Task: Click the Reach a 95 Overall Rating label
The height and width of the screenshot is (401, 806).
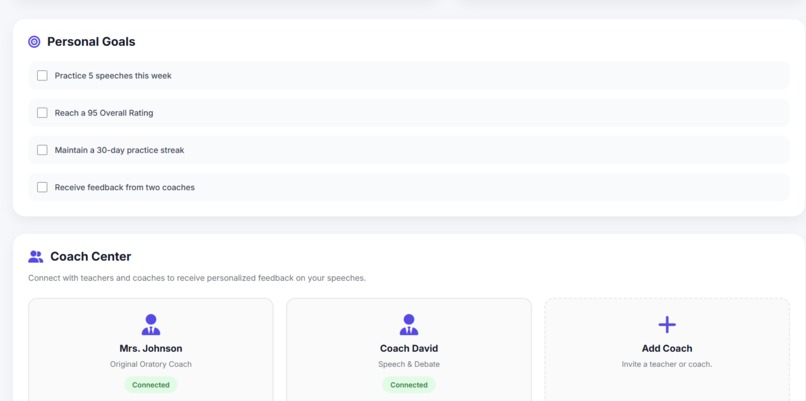Action: 104,113
